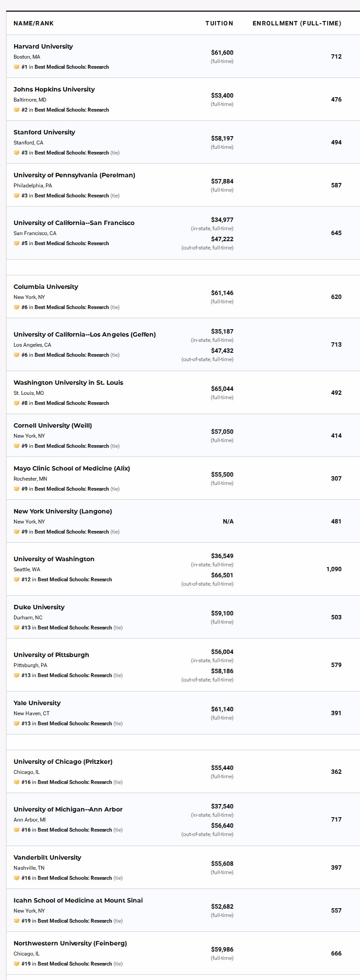Open University of Pennsylvania (Perelman) link
The height and width of the screenshot is (980, 360).
pos(74,175)
